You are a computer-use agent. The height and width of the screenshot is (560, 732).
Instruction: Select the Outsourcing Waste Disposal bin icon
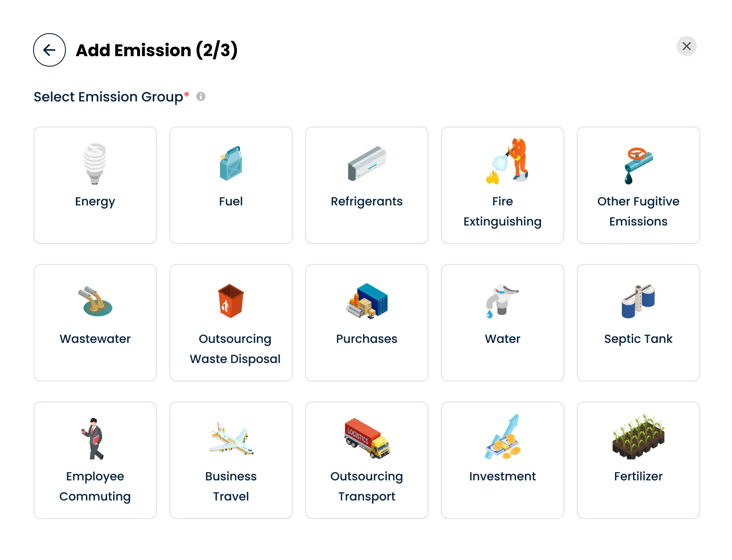pos(231,301)
